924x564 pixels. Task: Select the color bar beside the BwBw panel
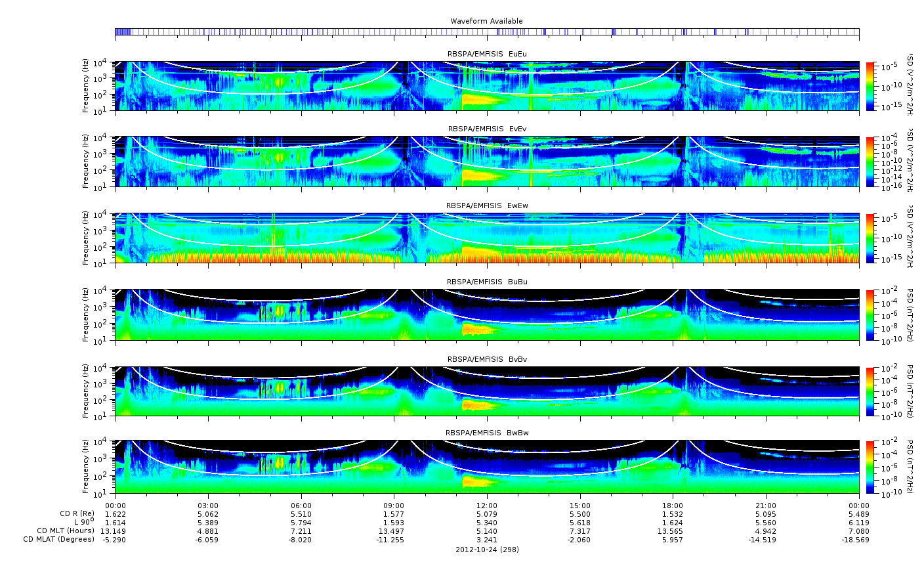click(x=870, y=467)
